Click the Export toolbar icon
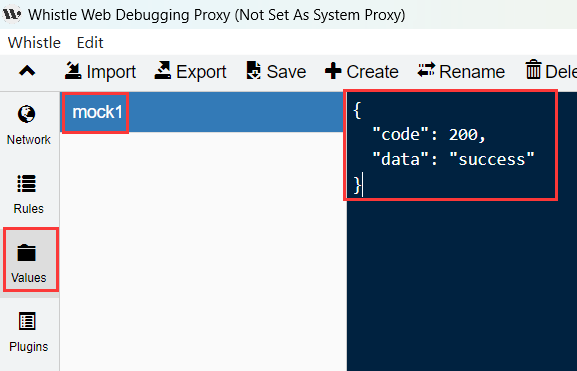The width and height of the screenshot is (577, 371). (x=163, y=71)
